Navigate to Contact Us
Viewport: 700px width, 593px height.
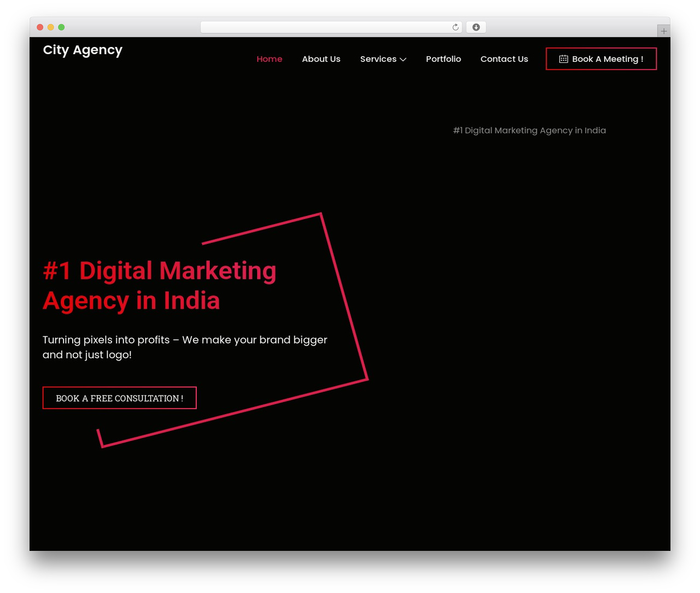point(504,59)
